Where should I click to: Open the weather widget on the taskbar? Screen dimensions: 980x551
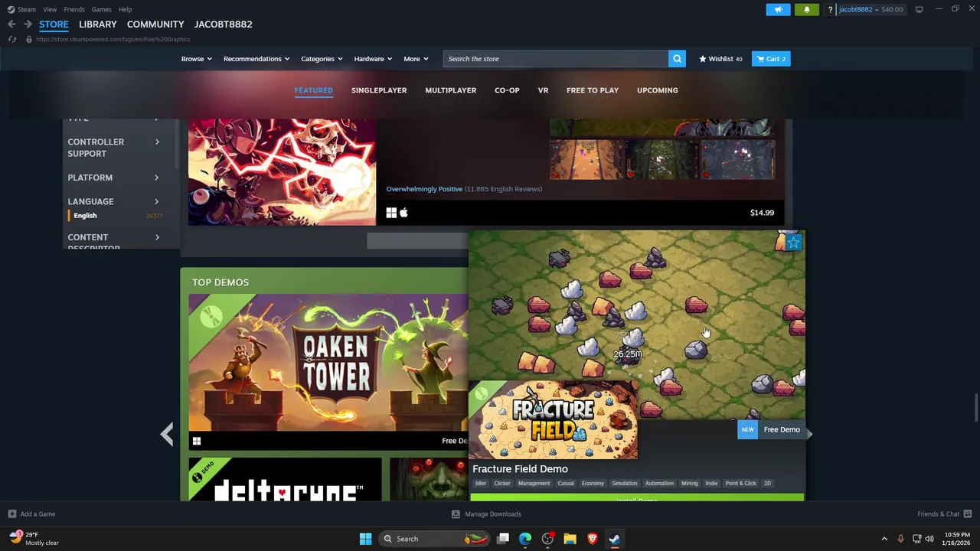34,539
